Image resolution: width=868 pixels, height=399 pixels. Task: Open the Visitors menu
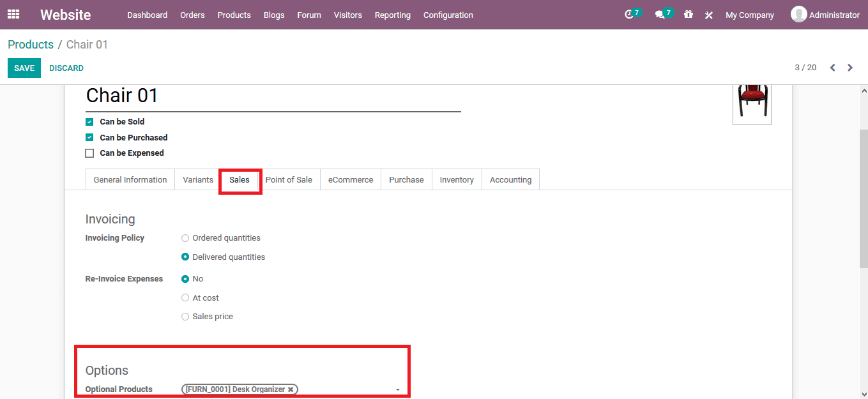(347, 15)
